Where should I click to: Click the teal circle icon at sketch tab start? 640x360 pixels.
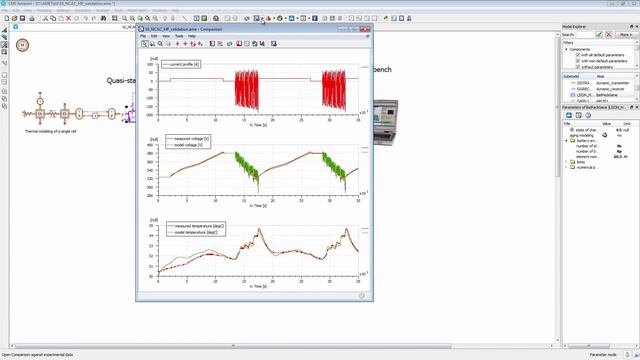[x=16, y=27]
